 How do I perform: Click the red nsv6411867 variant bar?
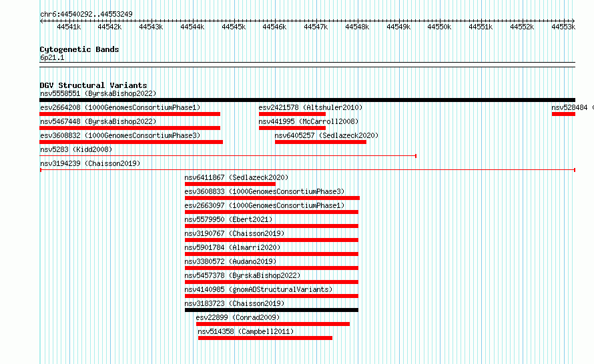[230, 184]
